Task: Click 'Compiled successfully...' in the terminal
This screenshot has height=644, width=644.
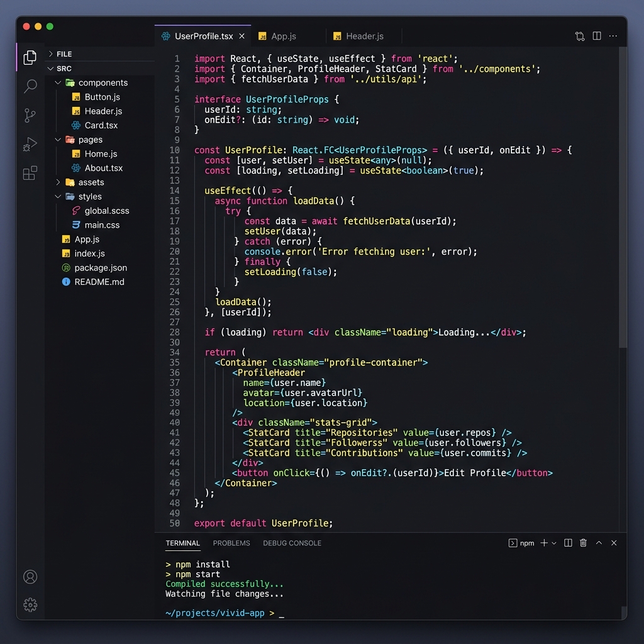Action: (x=225, y=584)
